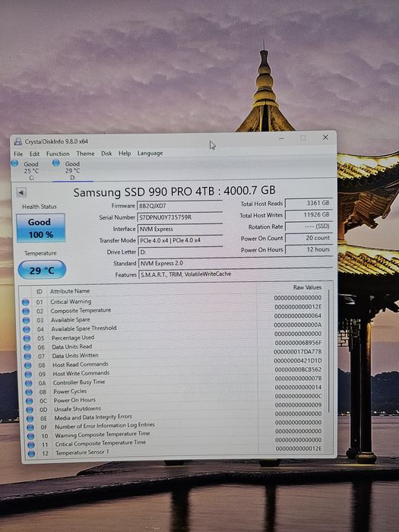The height and width of the screenshot is (532, 399).
Task: Click Power On Count value 20 count
Action: pyautogui.click(x=309, y=238)
